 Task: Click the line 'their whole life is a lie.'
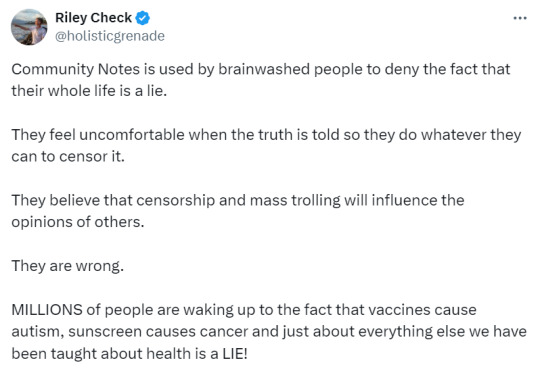[89, 91]
